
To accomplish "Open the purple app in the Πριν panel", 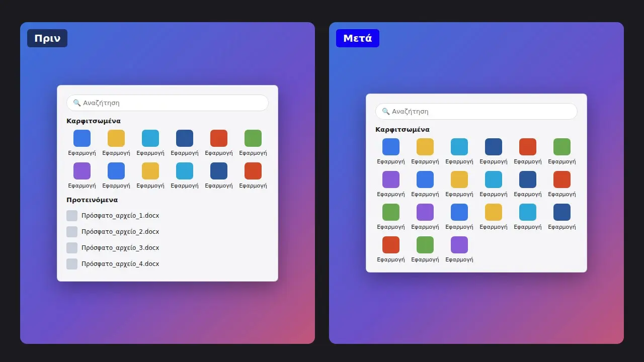I will 82,171.
